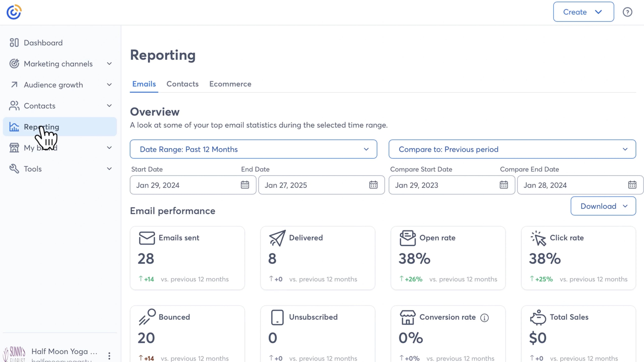Open the Create dropdown button
Screen dimensions: 644x362
583,12
